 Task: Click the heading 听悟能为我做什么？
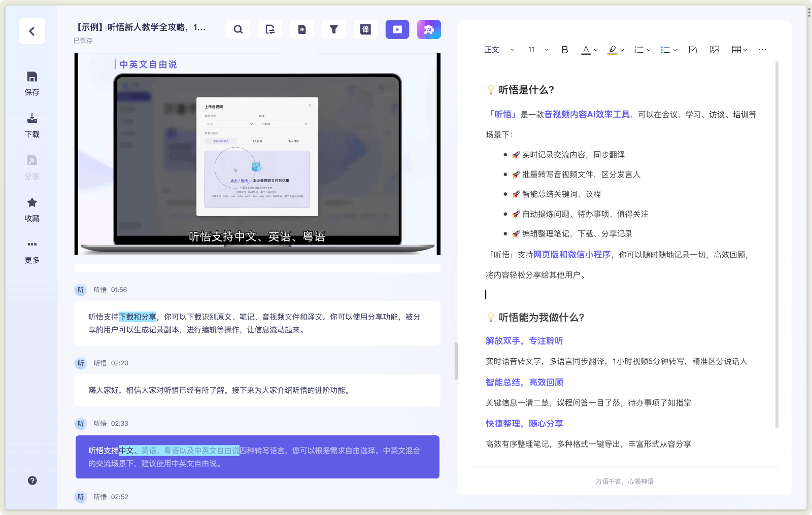[542, 318]
